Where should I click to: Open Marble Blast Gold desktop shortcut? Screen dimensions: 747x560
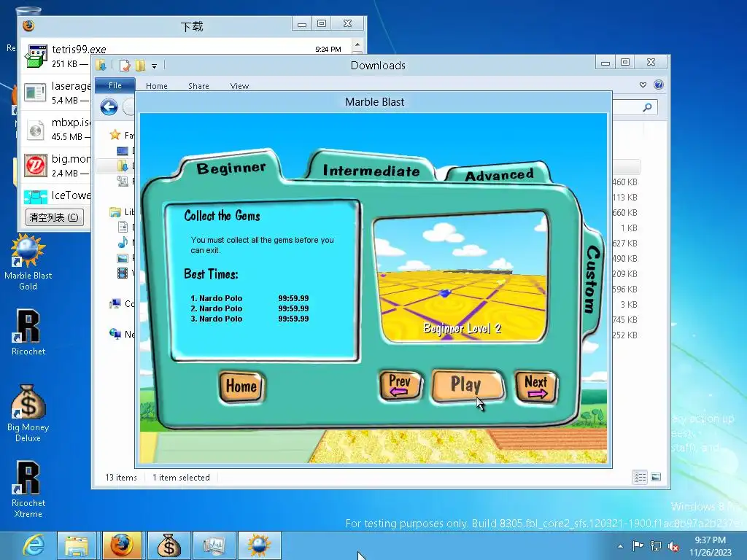point(28,263)
